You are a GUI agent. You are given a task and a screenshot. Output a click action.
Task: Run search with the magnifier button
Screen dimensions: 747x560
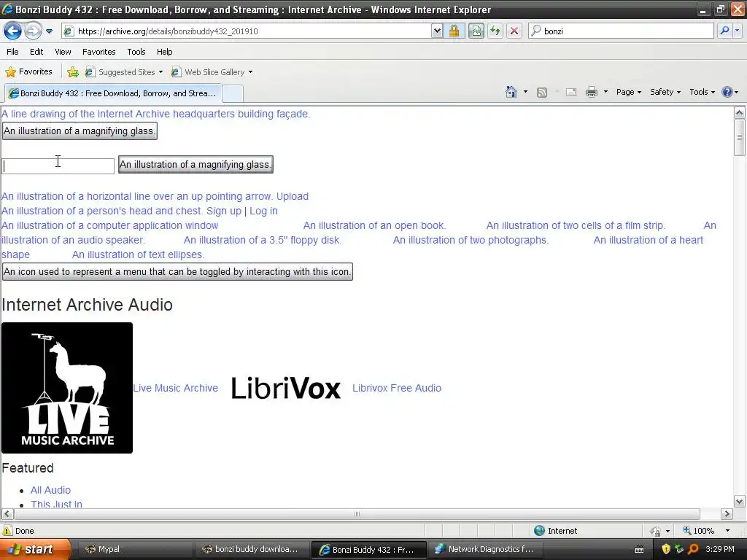pos(724,31)
